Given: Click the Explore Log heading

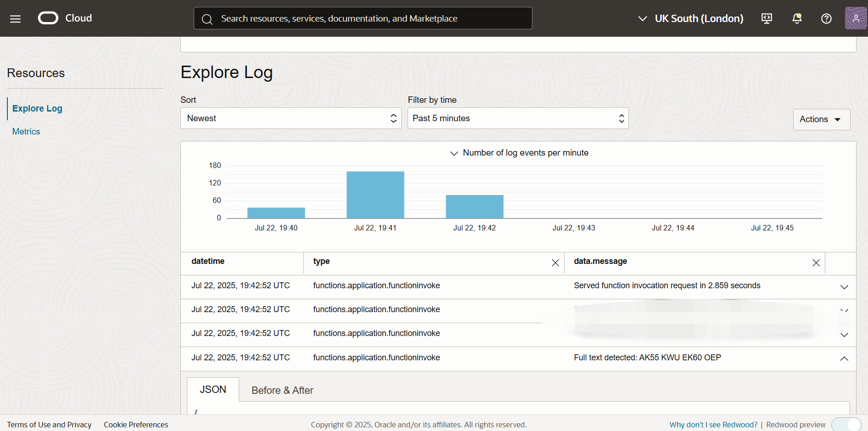Looking at the screenshot, I should (x=227, y=73).
